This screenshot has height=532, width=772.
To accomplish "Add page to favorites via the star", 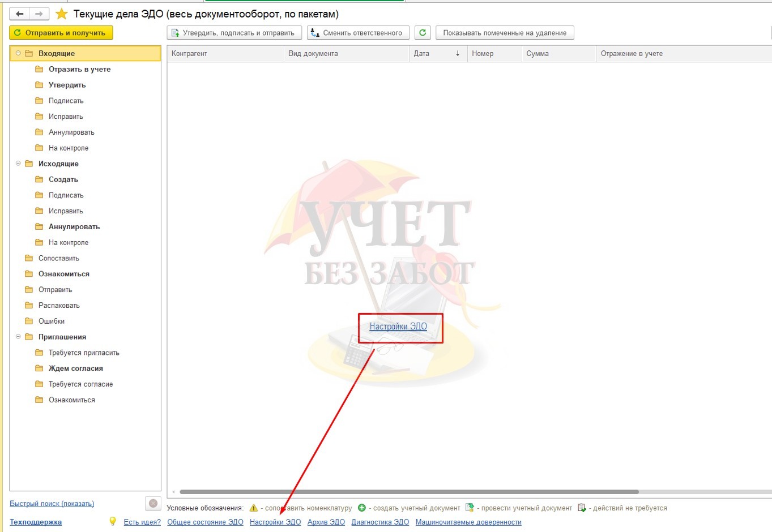I will tap(62, 14).
